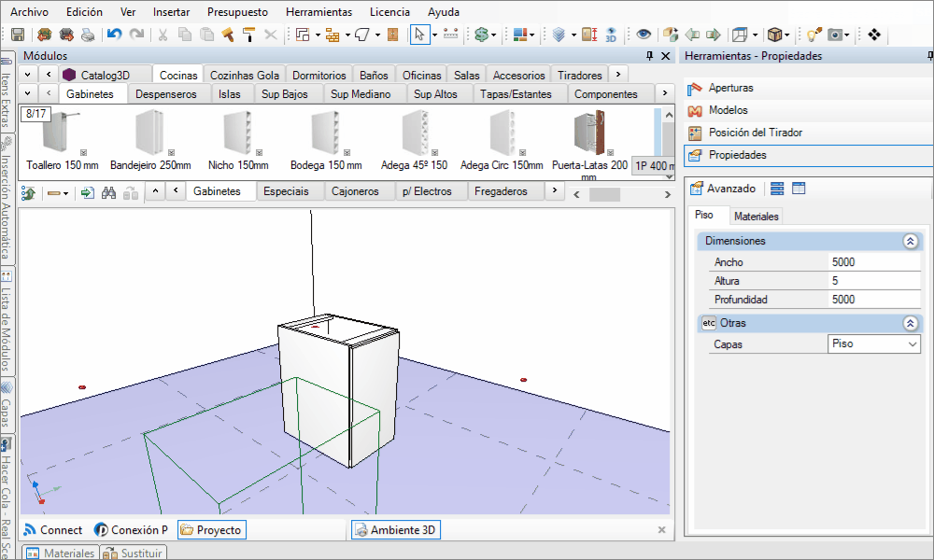Open dropdown arrow next to floor plan icon
The height and width of the screenshot is (560, 934).
tap(318, 35)
